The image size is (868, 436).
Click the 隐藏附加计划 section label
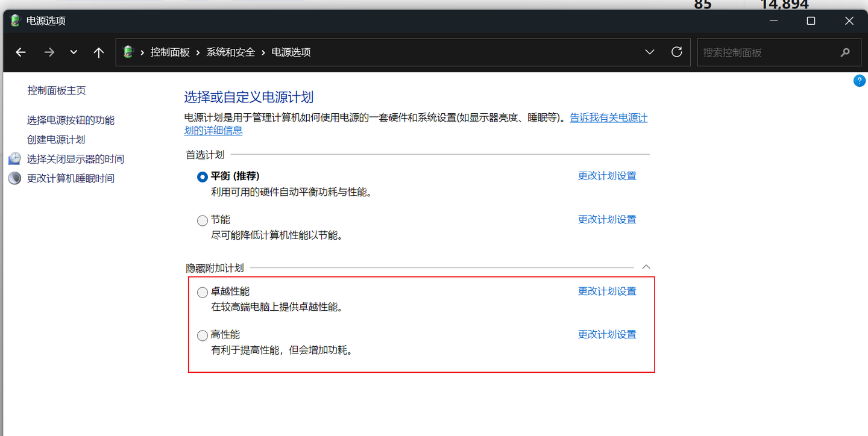[x=215, y=268]
